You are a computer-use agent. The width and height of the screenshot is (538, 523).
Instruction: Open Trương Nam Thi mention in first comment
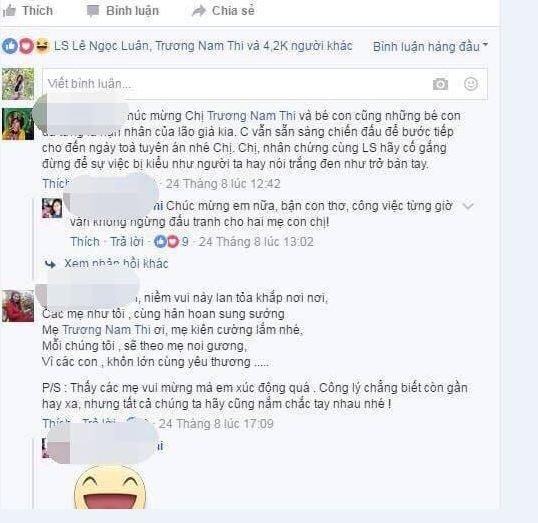251,116
